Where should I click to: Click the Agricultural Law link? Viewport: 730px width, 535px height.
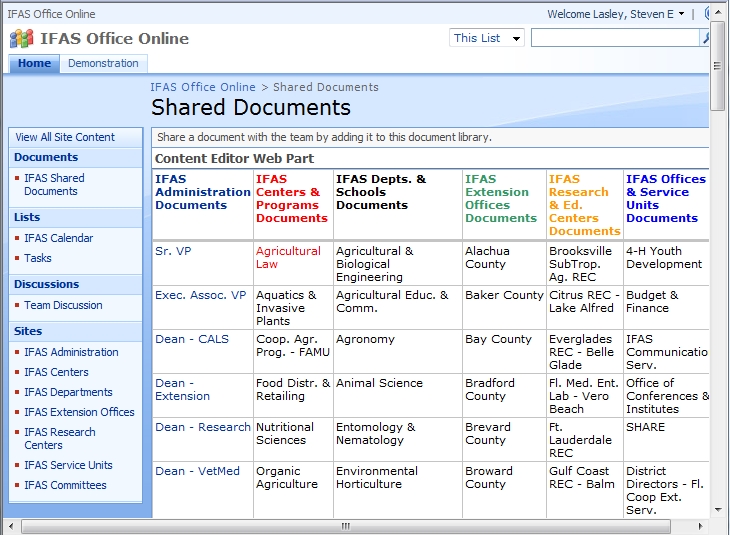288,257
